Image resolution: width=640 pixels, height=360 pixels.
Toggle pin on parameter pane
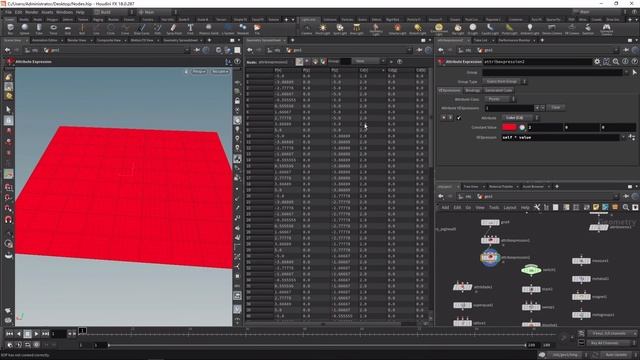click(626, 50)
